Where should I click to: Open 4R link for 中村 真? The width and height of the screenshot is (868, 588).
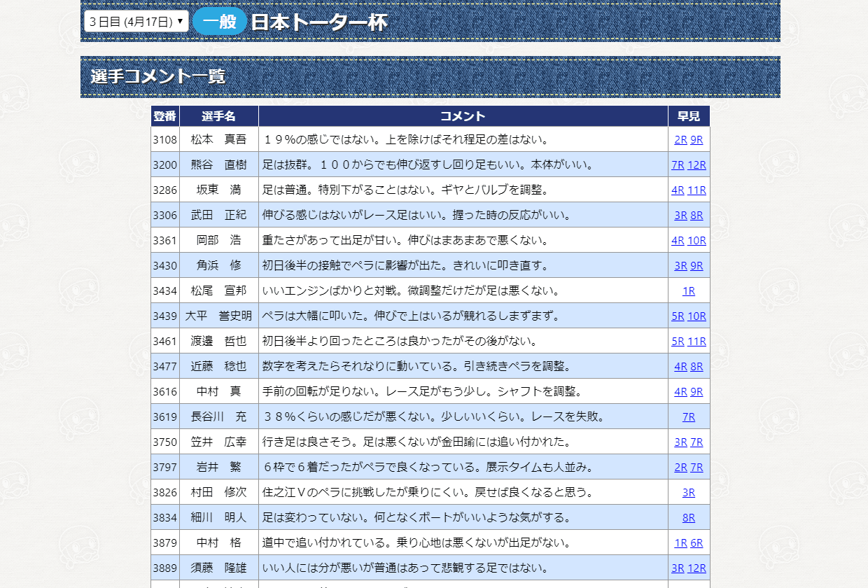[680, 391]
